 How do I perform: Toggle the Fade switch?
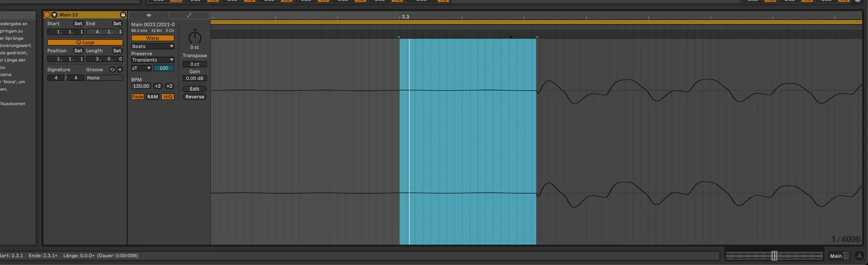pos(137,96)
